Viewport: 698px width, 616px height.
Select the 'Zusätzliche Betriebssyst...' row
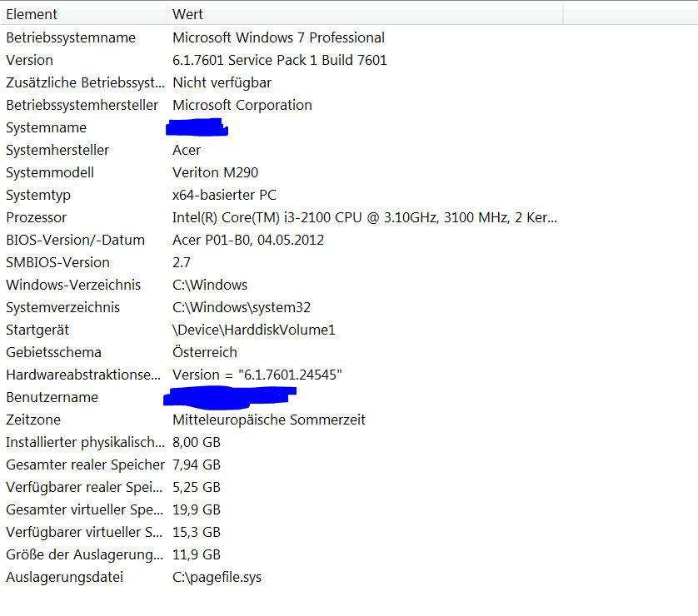(x=86, y=82)
